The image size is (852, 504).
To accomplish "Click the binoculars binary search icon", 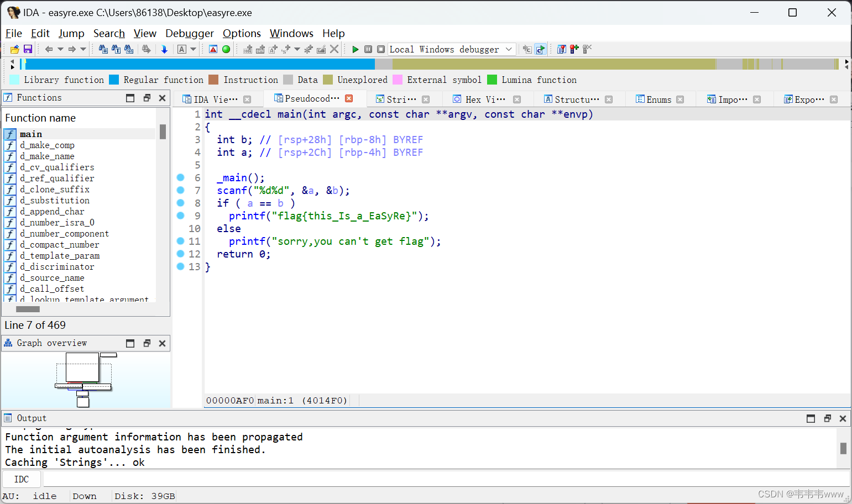I will tap(129, 49).
